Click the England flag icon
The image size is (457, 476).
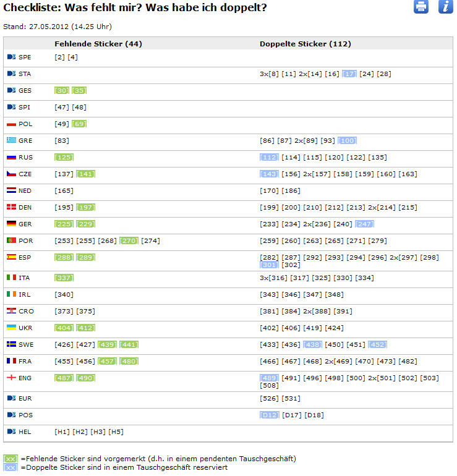point(11,377)
